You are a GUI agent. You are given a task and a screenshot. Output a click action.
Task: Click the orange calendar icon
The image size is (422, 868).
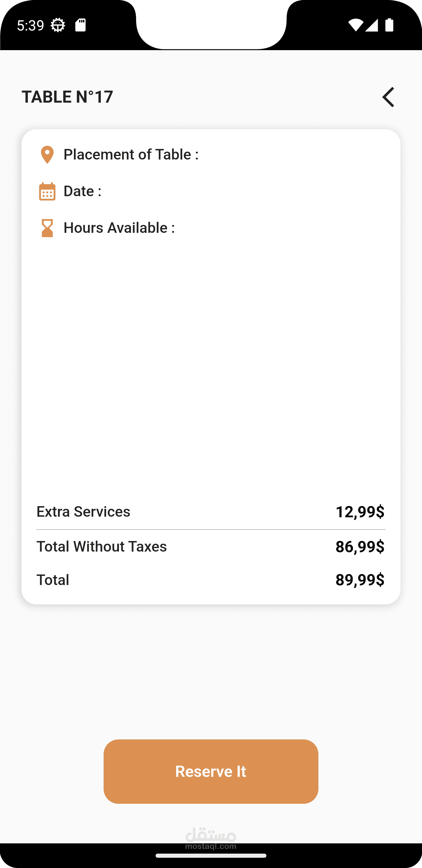point(47,191)
